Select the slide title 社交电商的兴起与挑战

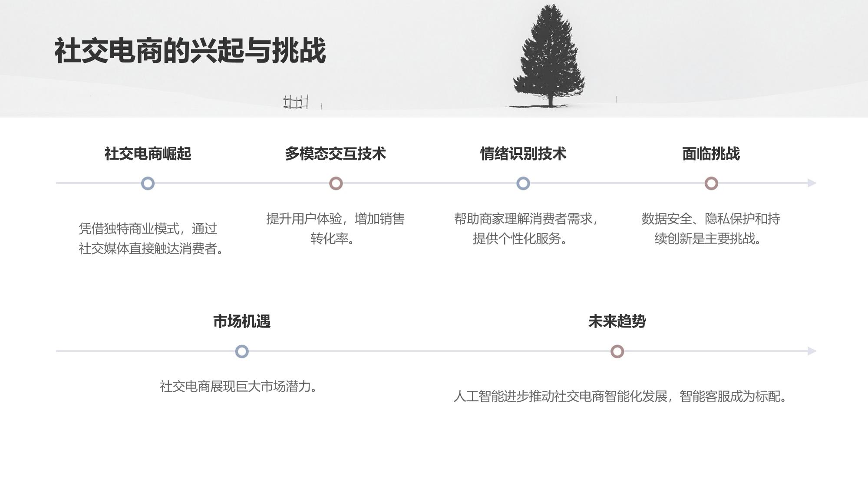pyautogui.click(x=190, y=51)
